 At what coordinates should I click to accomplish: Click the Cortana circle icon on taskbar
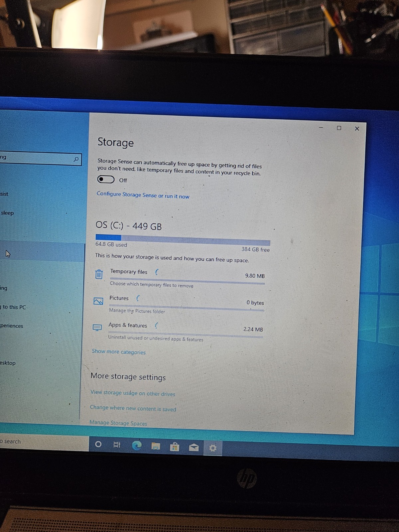[98, 444]
